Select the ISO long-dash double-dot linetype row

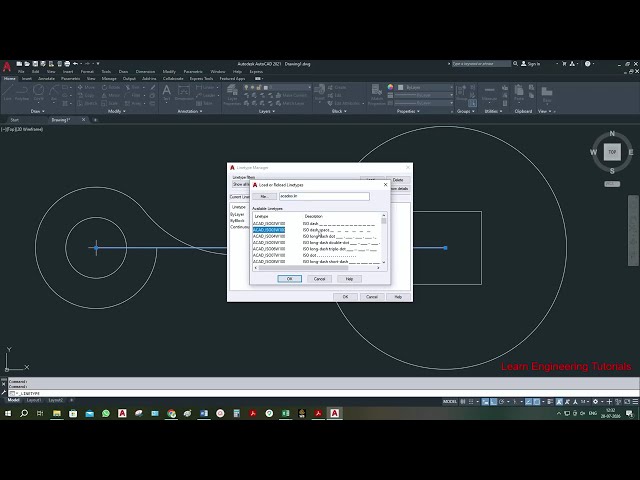point(316,242)
